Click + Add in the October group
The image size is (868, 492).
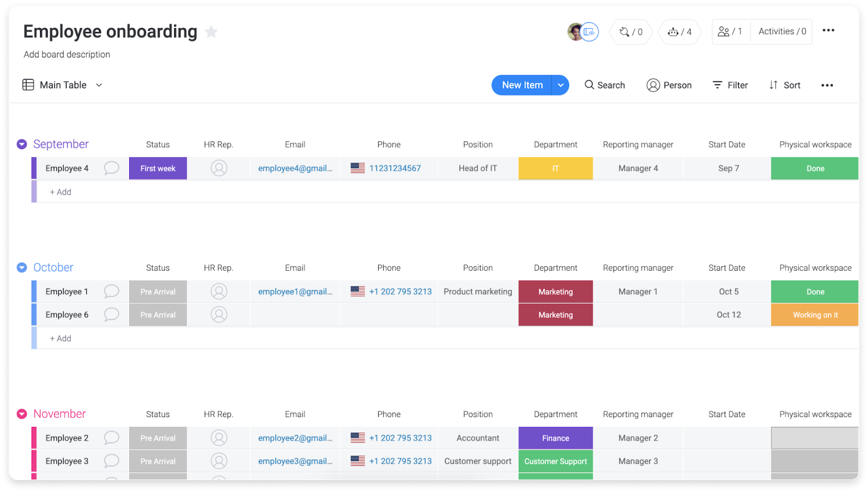[60, 337]
